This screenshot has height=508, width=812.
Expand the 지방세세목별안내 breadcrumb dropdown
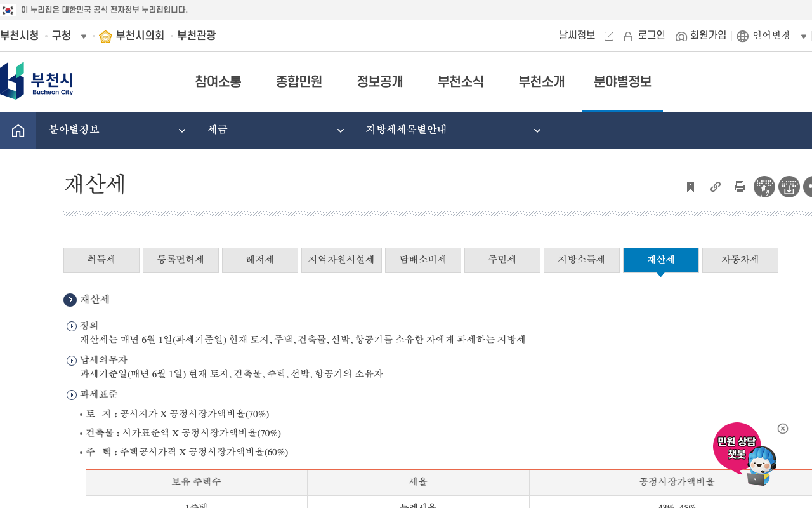(x=537, y=131)
